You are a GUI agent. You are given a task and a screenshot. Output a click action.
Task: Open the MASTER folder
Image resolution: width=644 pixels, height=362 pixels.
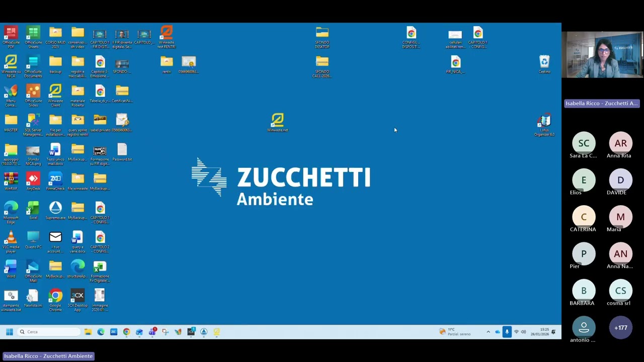tap(11, 123)
